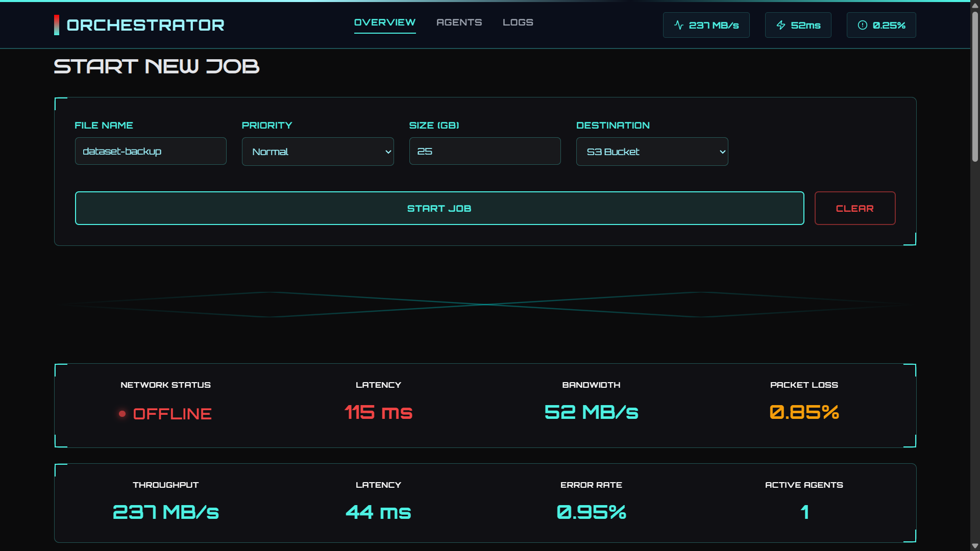
Task: Click the red offline status dot
Action: tap(122, 414)
